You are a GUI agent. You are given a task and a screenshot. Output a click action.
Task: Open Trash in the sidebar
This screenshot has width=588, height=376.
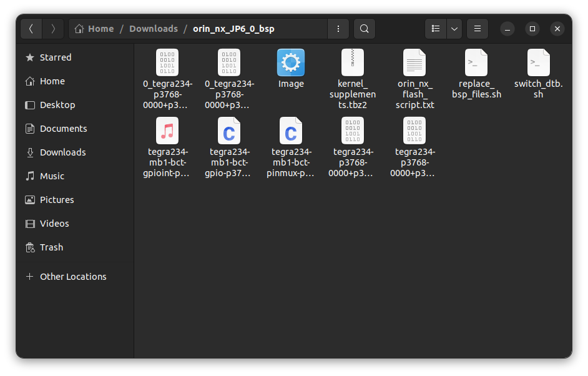point(75,247)
